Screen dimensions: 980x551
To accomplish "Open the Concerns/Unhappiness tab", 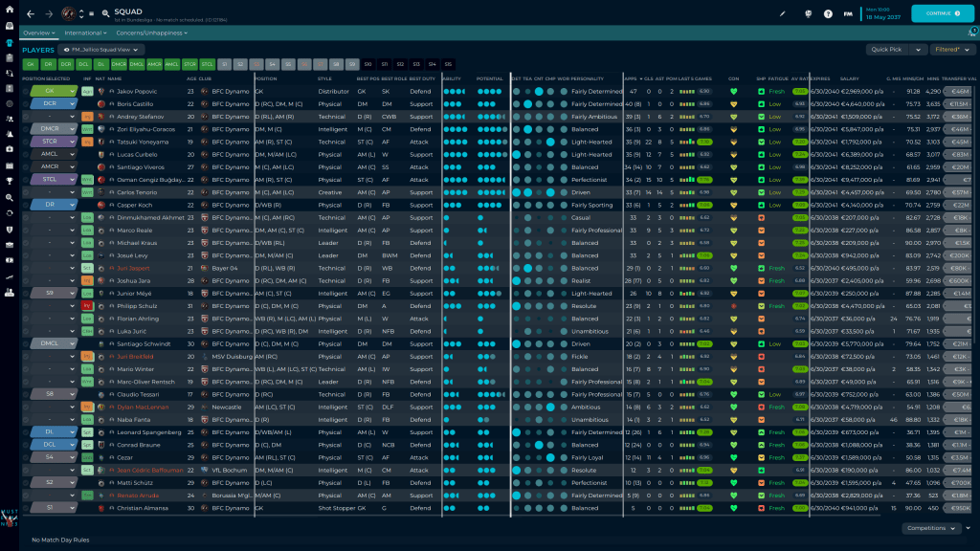I will click(x=151, y=33).
